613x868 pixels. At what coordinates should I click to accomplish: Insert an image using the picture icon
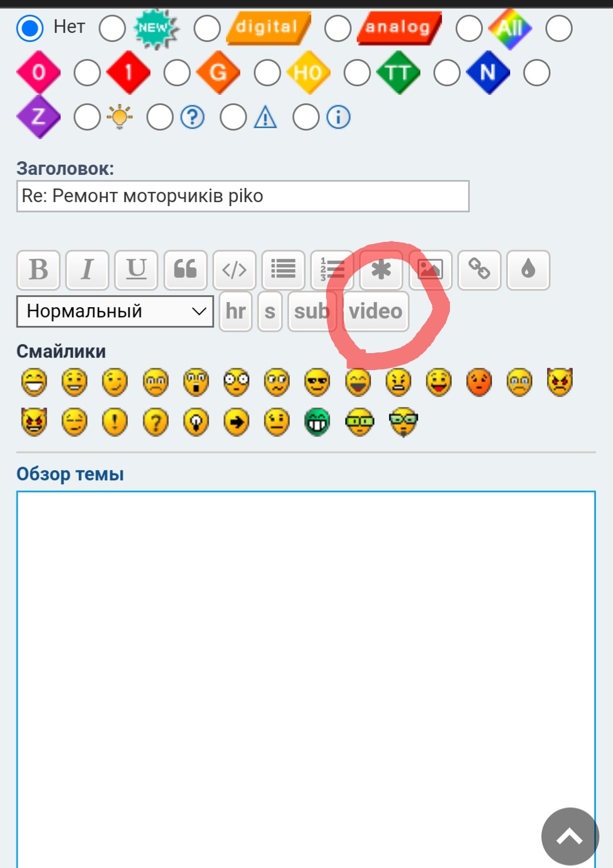(430, 270)
